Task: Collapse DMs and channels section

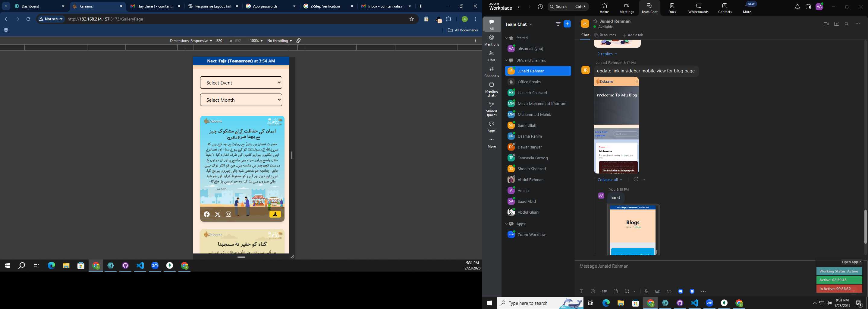Action: [506, 60]
